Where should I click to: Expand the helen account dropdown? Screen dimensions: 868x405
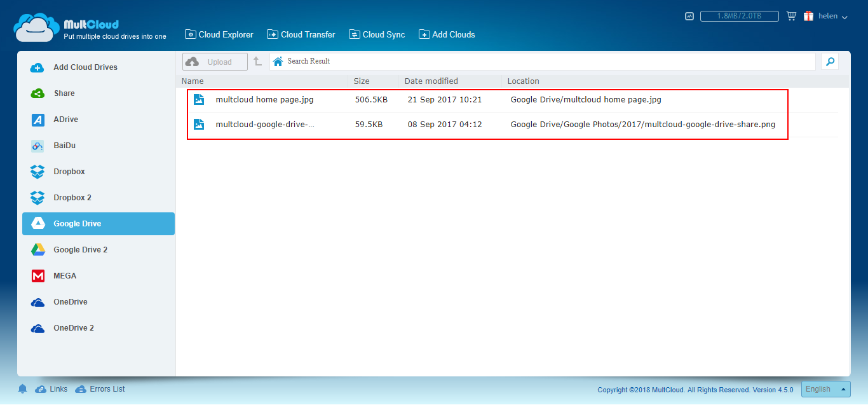click(833, 17)
